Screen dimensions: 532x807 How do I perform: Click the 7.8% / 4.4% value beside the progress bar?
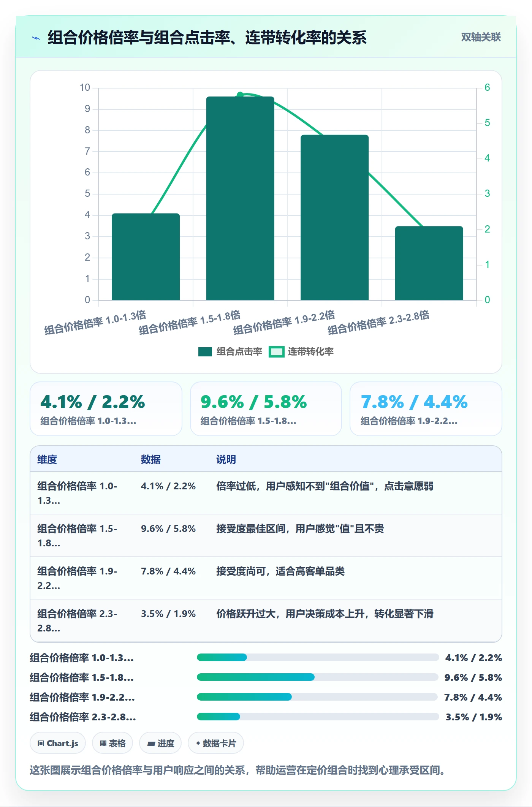(x=473, y=697)
